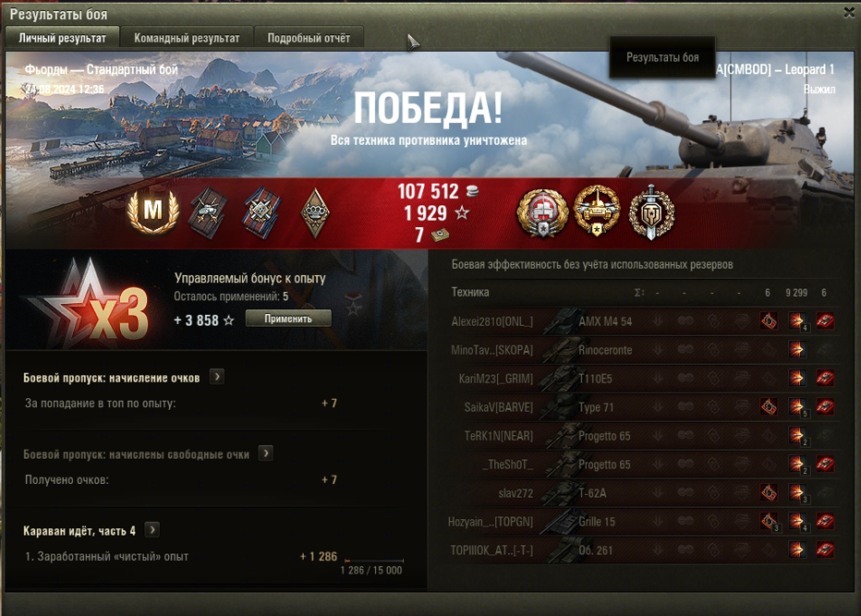Select the TOPIIIOK_AT Об. 261 row
Screen dimensions: 861x616
pos(644,550)
